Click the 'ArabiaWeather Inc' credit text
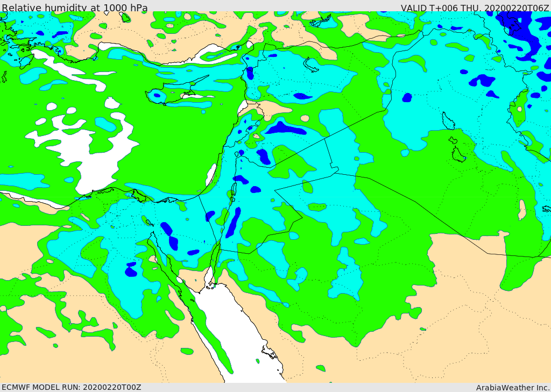 point(512,388)
